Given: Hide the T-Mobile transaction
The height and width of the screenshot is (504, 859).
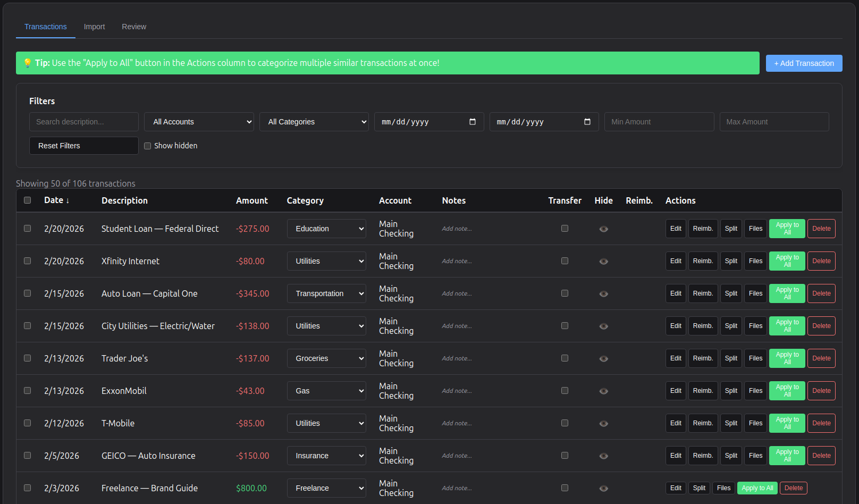Looking at the screenshot, I should pyautogui.click(x=603, y=423).
